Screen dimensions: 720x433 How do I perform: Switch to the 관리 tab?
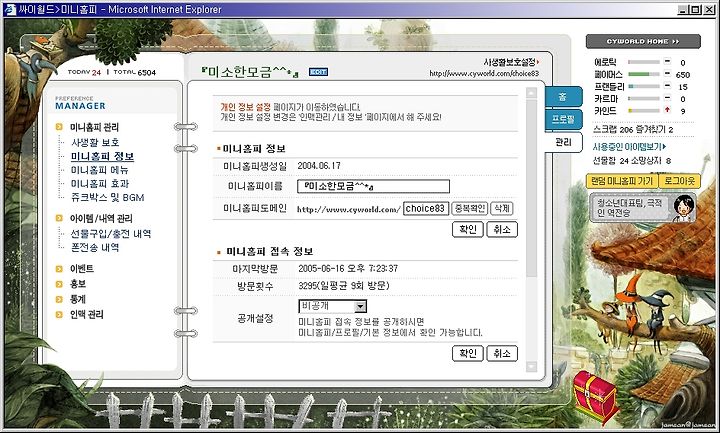click(563, 142)
